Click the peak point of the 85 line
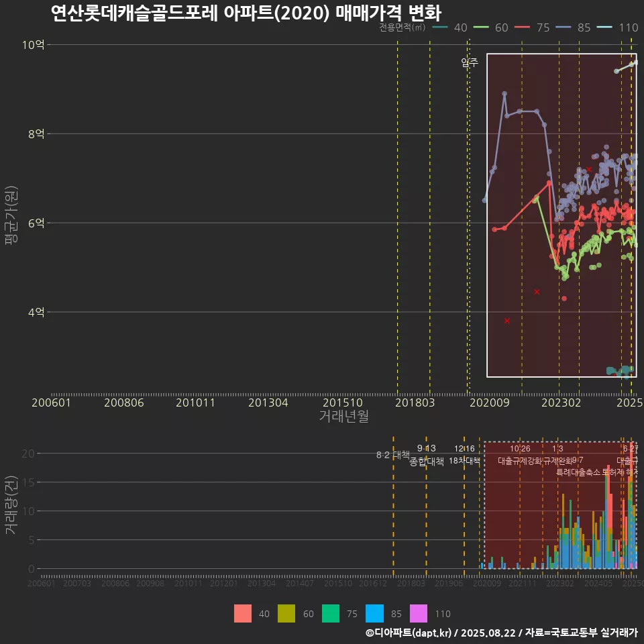The height and width of the screenshot is (644, 644). 504,94
